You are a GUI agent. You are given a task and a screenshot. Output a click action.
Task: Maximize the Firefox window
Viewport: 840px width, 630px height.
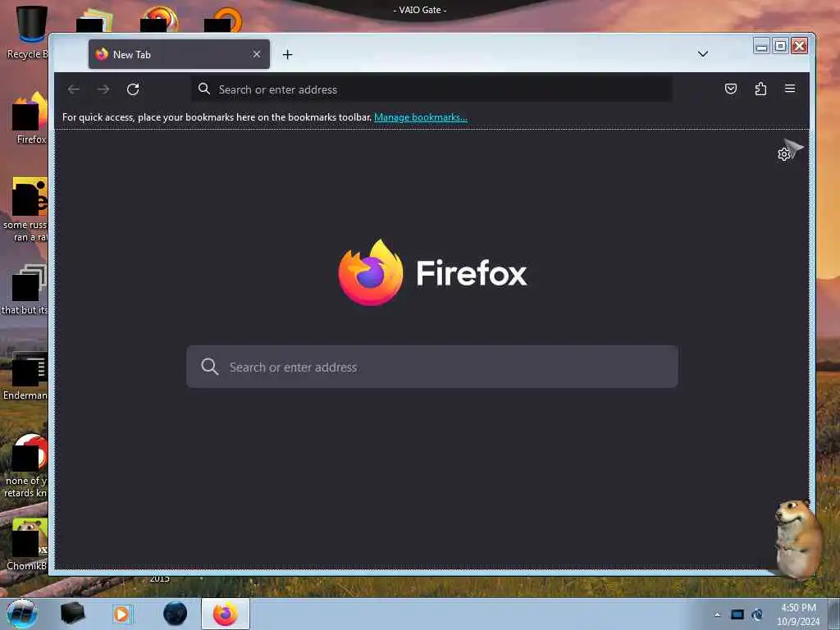[781, 47]
